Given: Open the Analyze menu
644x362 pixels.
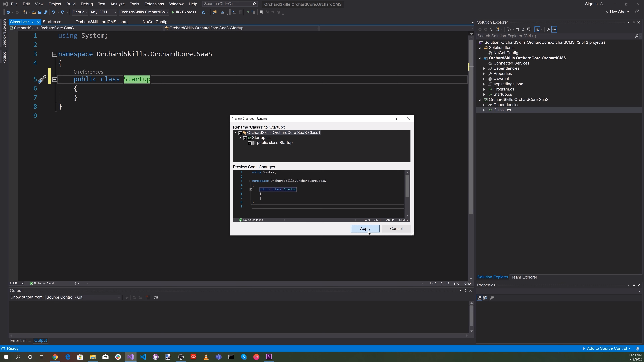Looking at the screenshot, I should click(117, 4).
